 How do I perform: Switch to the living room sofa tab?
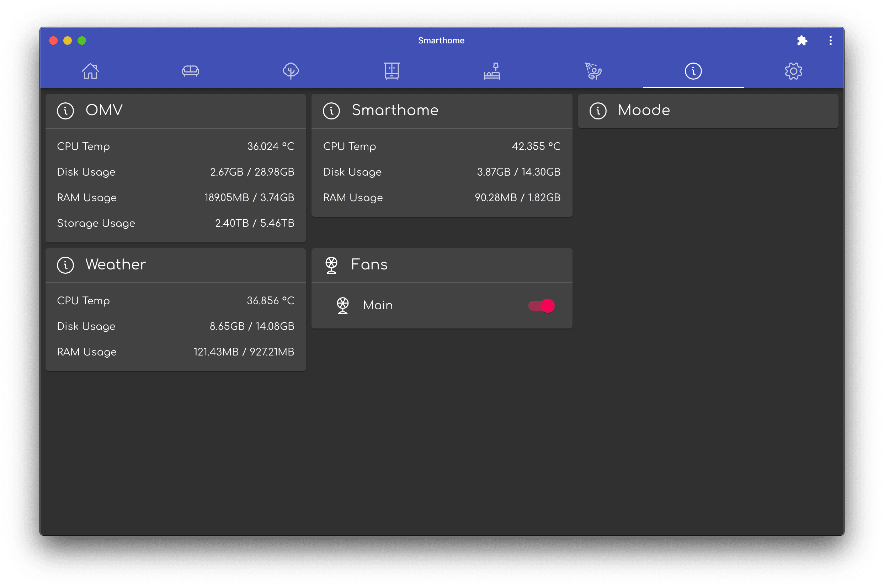click(191, 71)
